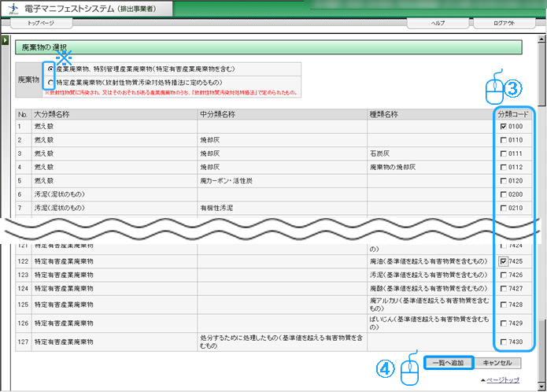Check classification code 0200 checkbox
547x392 pixels.
coord(504,194)
